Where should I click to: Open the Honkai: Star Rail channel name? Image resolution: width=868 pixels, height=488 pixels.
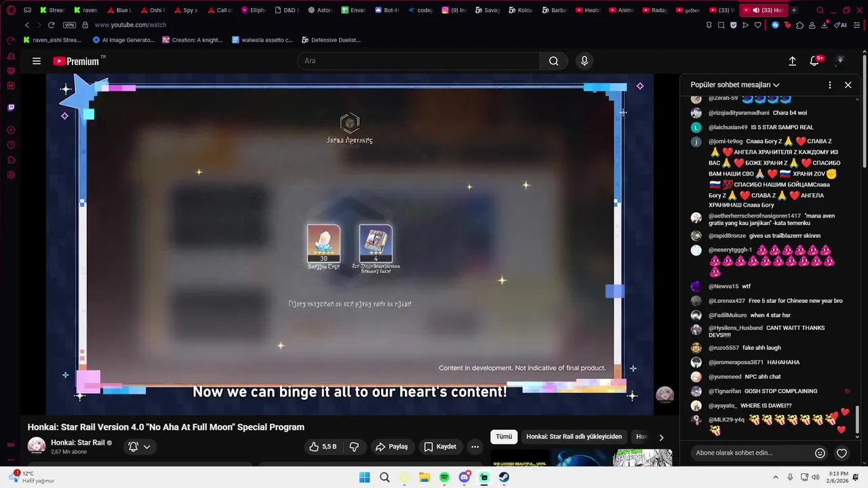(x=78, y=443)
